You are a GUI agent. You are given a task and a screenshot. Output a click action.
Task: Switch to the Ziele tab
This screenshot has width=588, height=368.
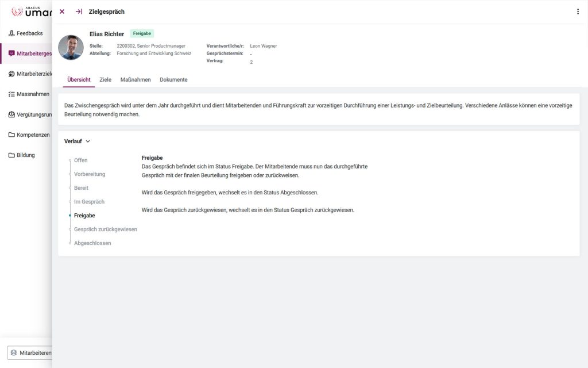tap(105, 80)
